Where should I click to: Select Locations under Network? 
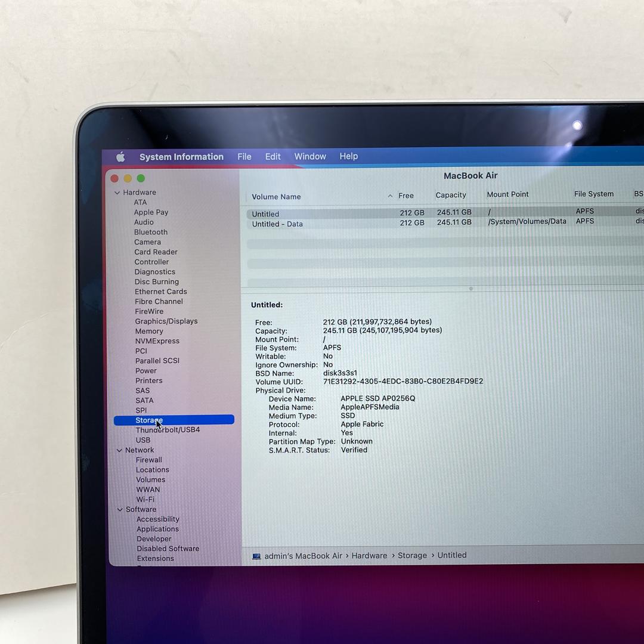tap(153, 470)
